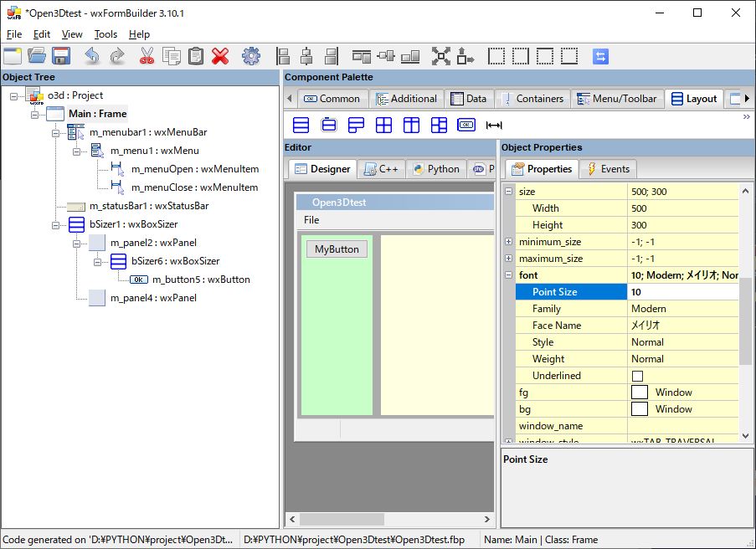The height and width of the screenshot is (549, 756).
Task: Open the Edit menu
Action: coord(42,34)
